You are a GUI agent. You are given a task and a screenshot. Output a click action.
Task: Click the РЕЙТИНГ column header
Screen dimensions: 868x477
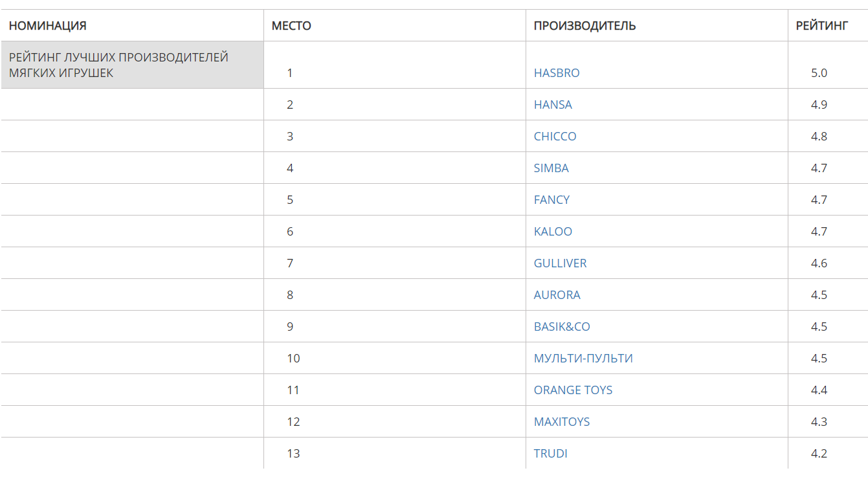(x=821, y=26)
